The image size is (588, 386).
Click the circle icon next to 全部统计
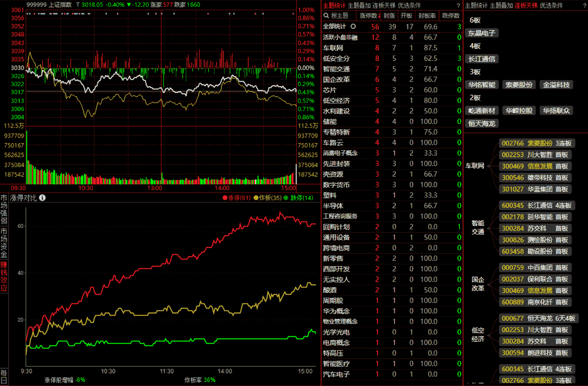pyautogui.click(x=353, y=26)
